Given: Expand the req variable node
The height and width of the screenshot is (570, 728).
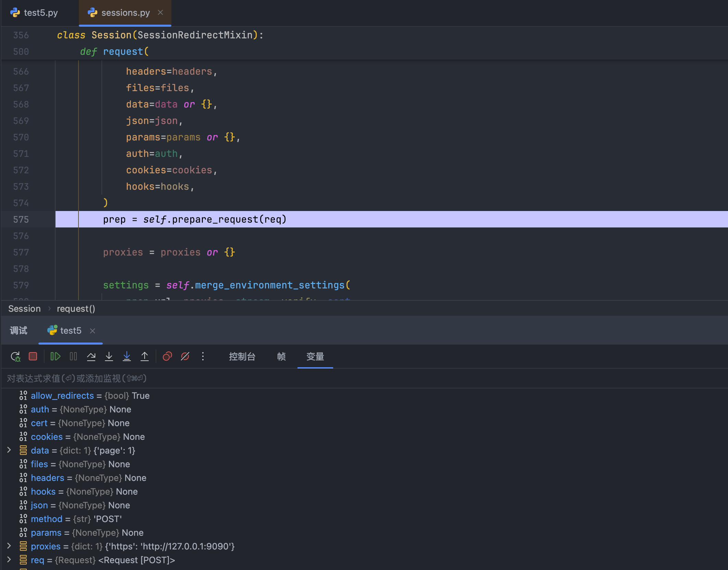Looking at the screenshot, I should click(9, 560).
